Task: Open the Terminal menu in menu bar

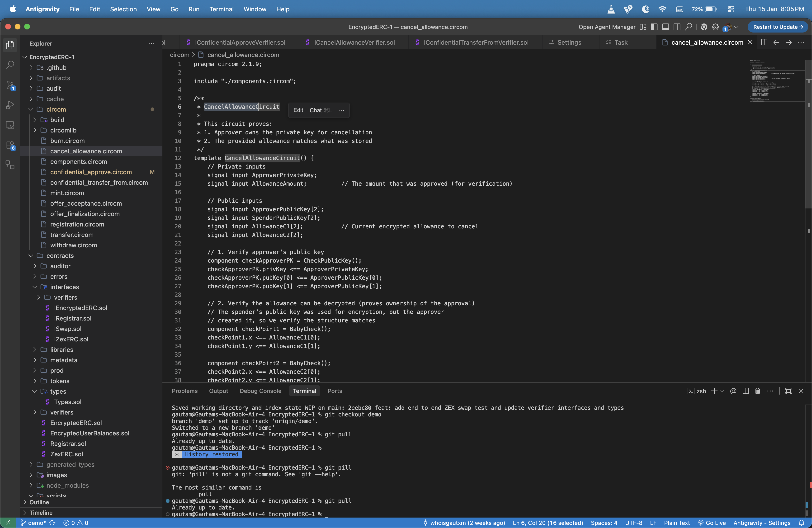Action: pos(221,9)
